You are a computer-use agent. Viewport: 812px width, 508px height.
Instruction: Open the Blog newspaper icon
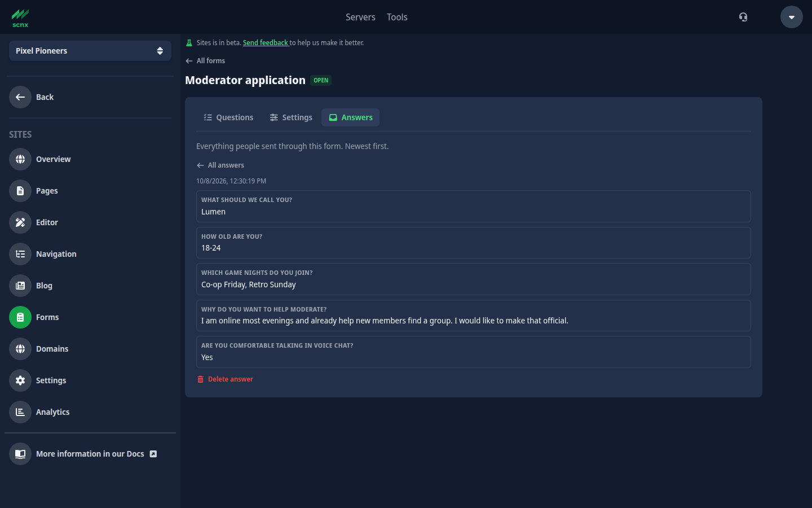coord(20,286)
